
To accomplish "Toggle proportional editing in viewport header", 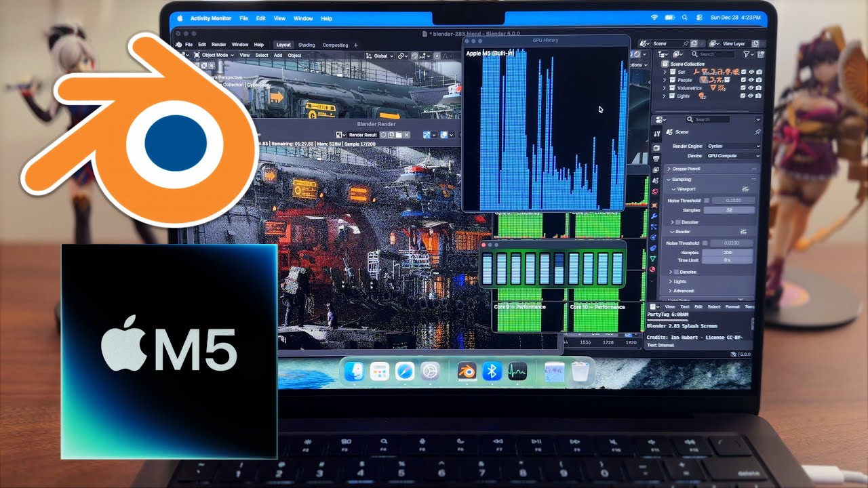I will (x=437, y=56).
